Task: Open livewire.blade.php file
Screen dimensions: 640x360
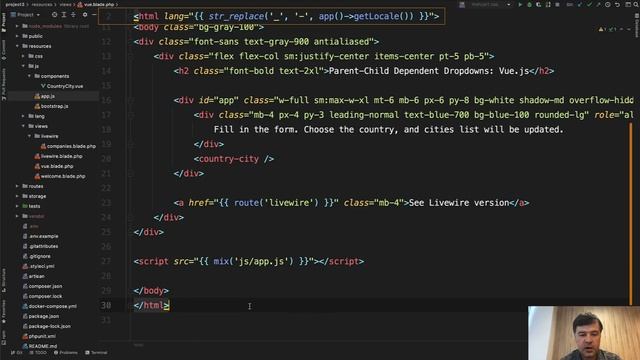Action: (x=58, y=156)
